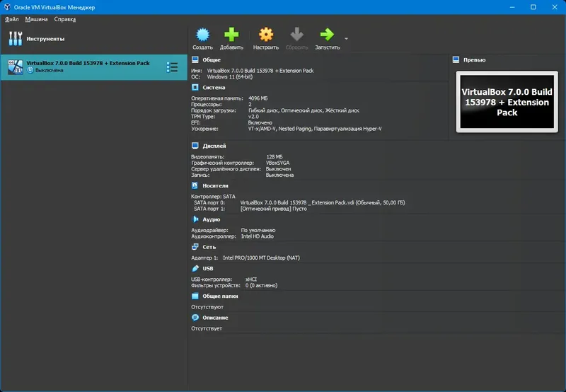The height and width of the screenshot is (392, 566).
Task: Click the Windows 11 (64-bit) OS value
Action: tap(229, 76)
